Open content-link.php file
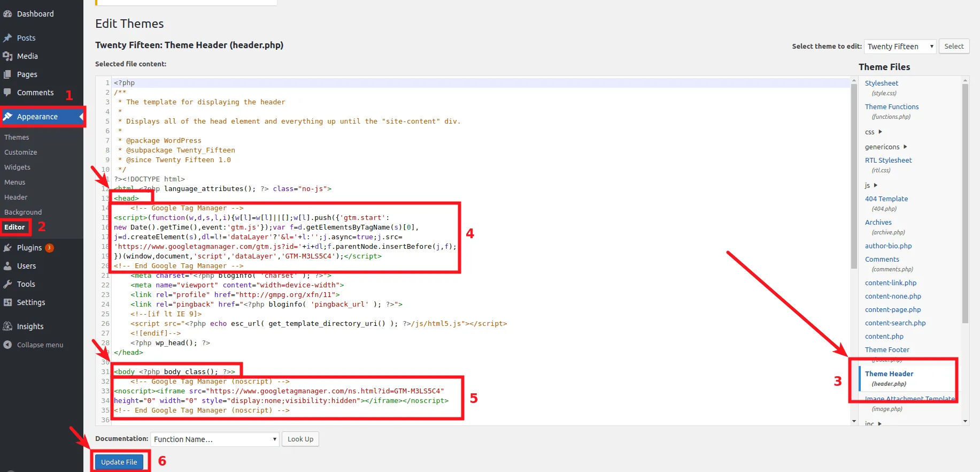 pyautogui.click(x=891, y=283)
